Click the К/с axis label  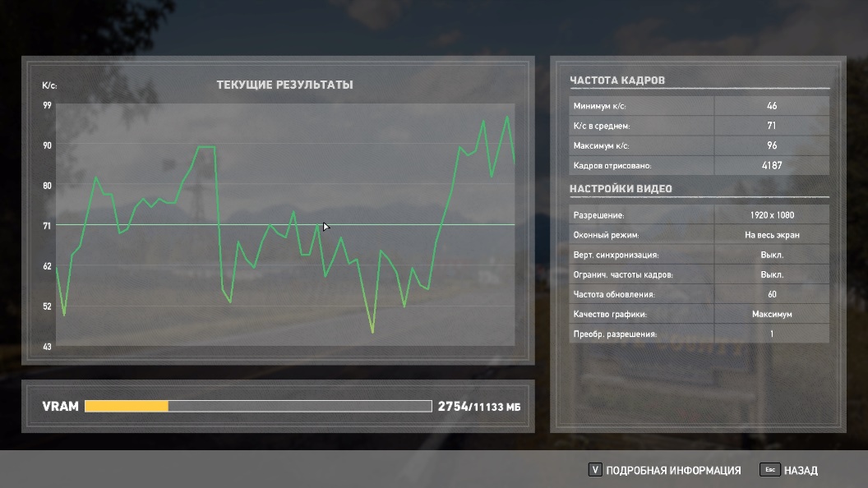pyautogui.click(x=49, y=85)
